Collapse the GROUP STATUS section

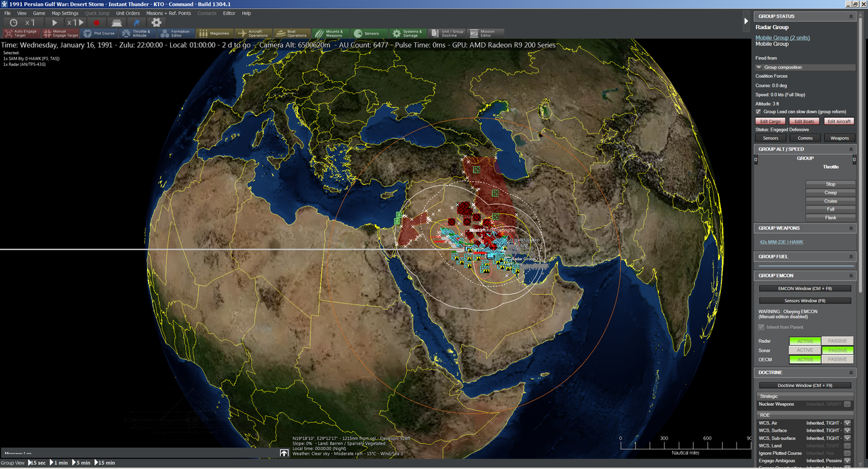(850, 16)
